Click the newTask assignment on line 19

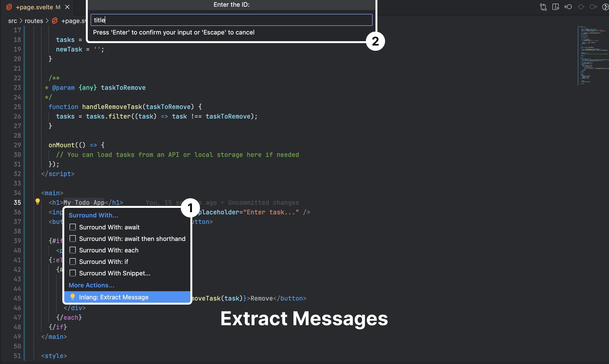click(x=80, y=49)
